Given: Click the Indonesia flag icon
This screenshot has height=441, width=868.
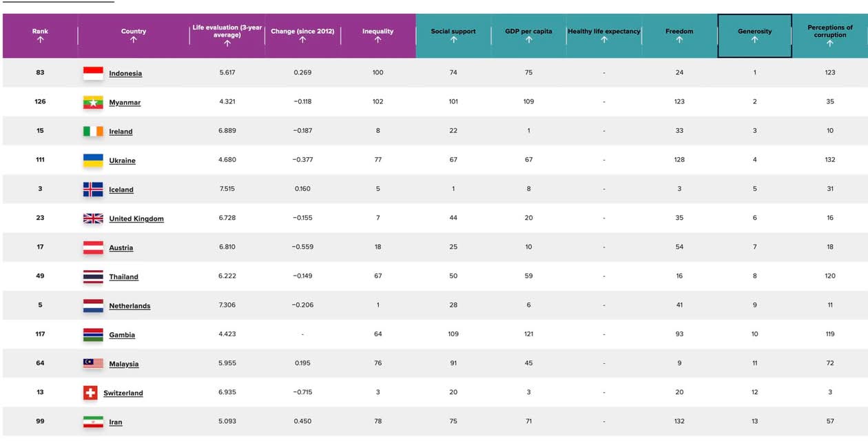Looking at the screenshot, I should [93, 73].
